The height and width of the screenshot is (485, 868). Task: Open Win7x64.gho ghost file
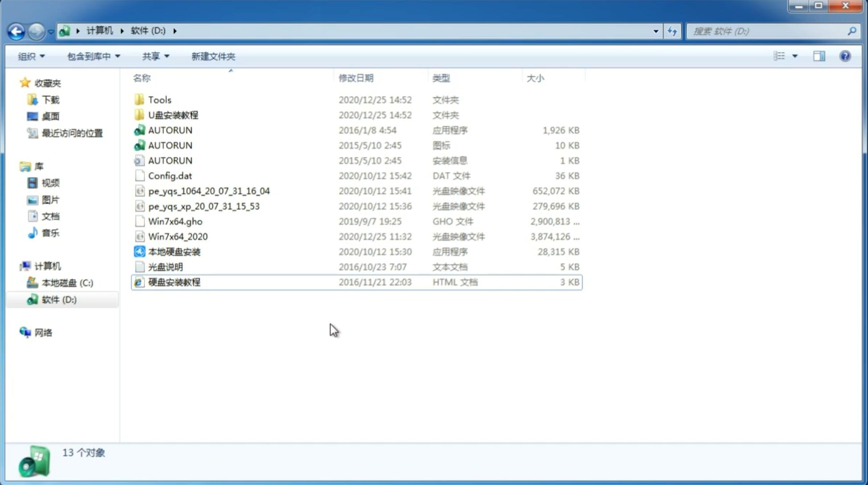175,221
